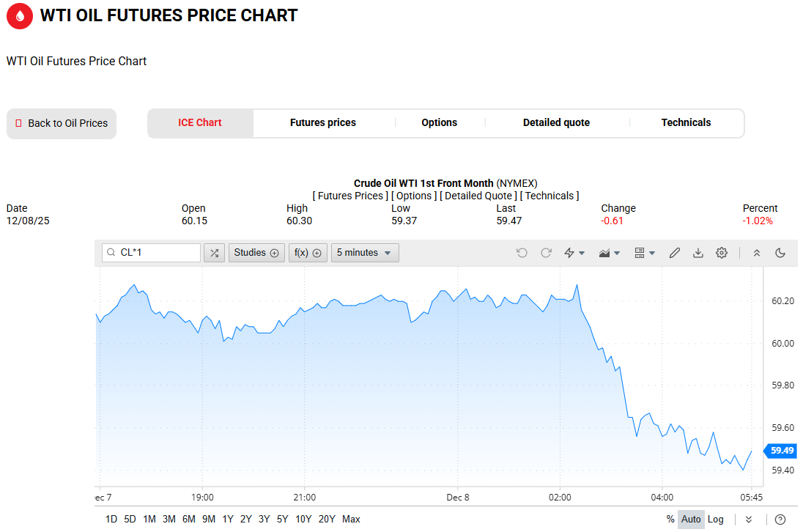Open the lightning events dropdown
The image size is (803, 532).
tap(574, 253)
